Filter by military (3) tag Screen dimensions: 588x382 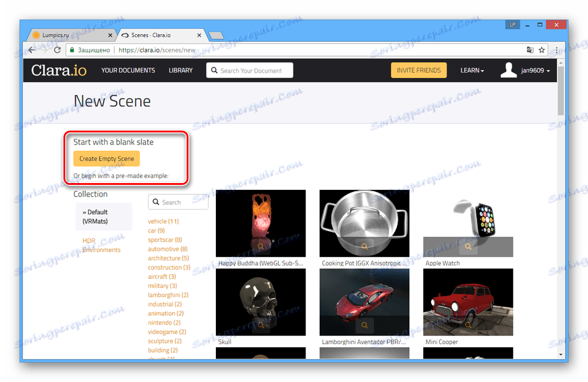click(162, 286)
